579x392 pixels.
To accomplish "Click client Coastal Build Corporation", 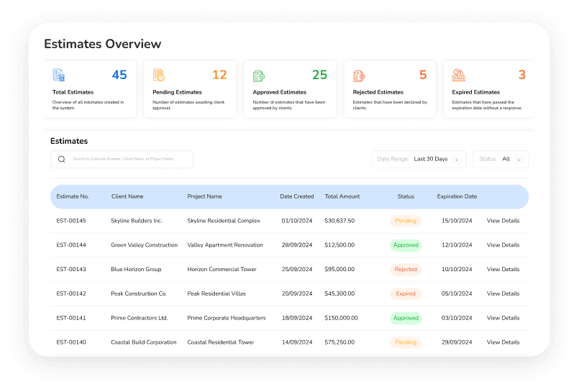I will coord(144,342).
